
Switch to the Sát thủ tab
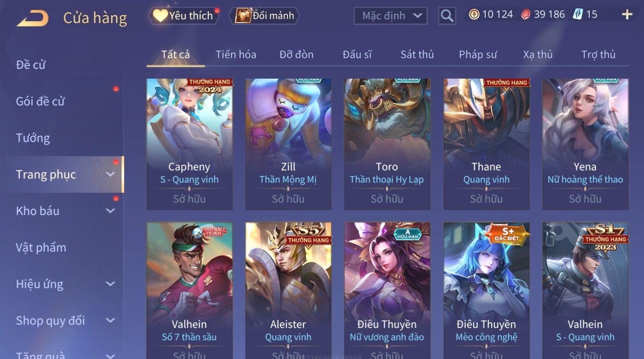[x=417, y=55]
